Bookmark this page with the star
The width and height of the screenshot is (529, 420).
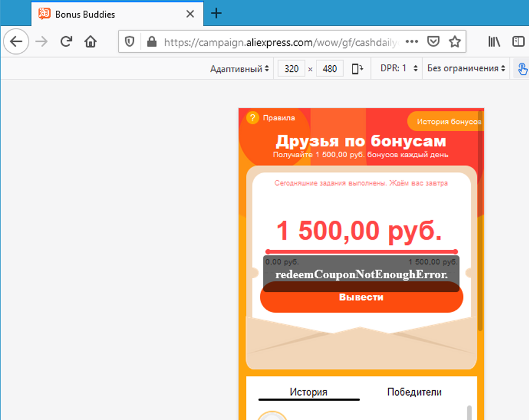[x=455, y=42]
